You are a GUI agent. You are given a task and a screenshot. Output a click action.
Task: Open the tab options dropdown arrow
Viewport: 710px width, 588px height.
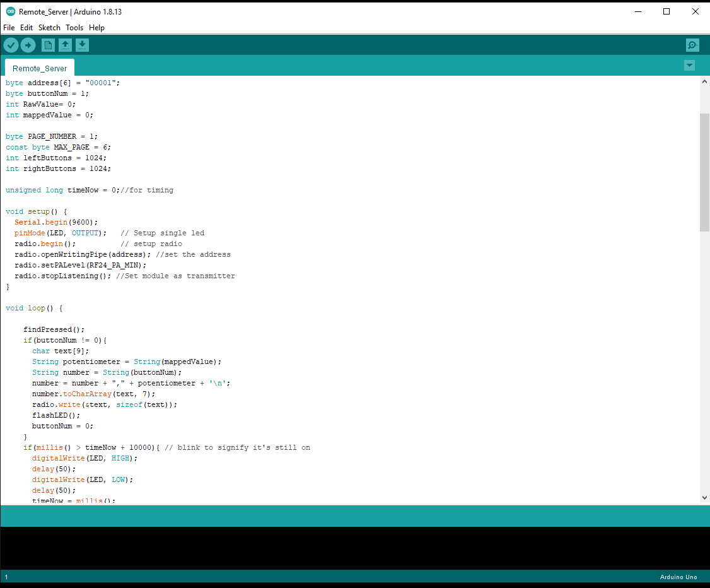tap(689, 65)
